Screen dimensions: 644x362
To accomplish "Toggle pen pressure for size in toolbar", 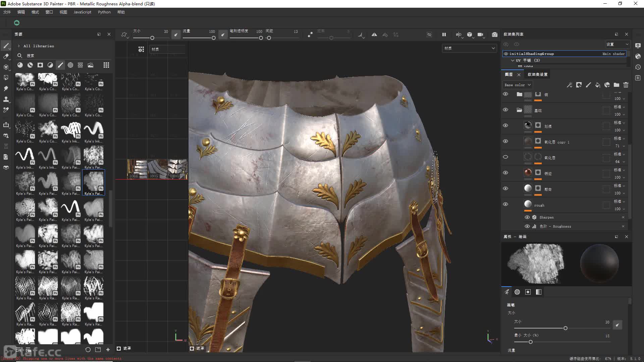I will point(176,35).
